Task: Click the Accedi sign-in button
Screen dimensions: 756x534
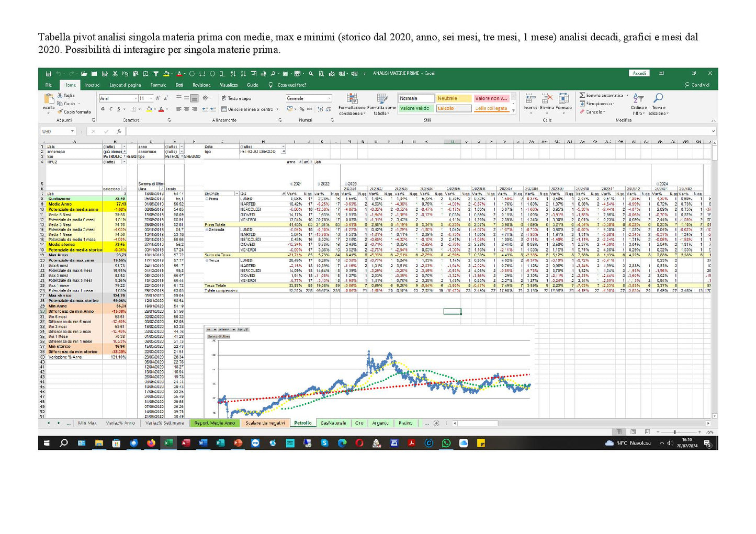Action: tap(639, 73)
